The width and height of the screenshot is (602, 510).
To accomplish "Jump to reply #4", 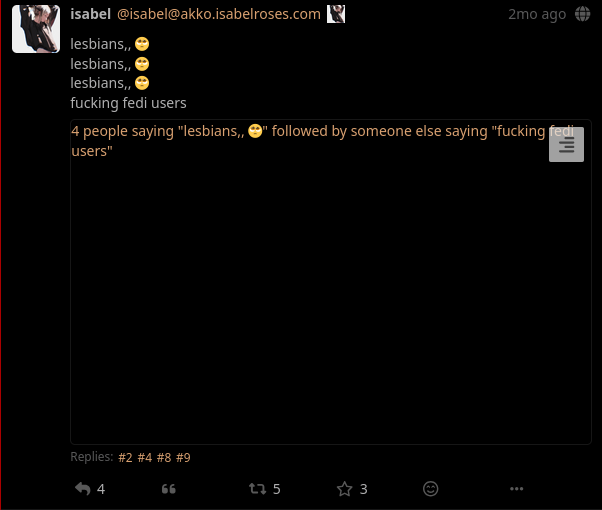I will 145,457.
